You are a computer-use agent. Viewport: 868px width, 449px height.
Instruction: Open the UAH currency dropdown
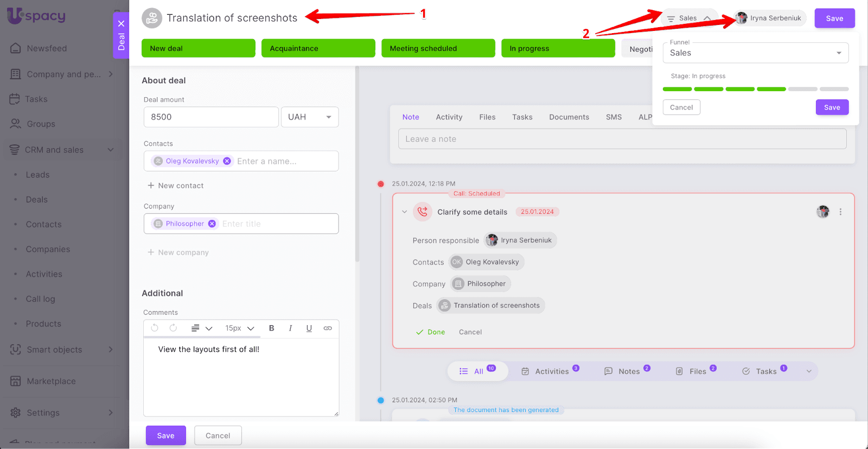[310, 117]
